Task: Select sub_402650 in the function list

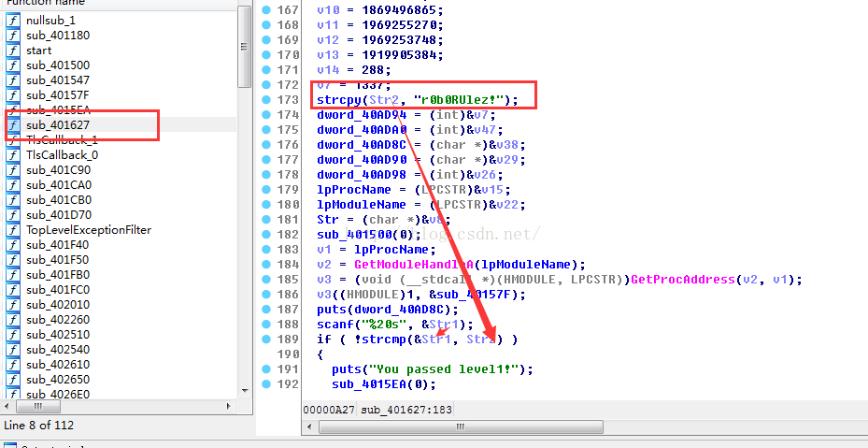Action: tap(58, 380)
